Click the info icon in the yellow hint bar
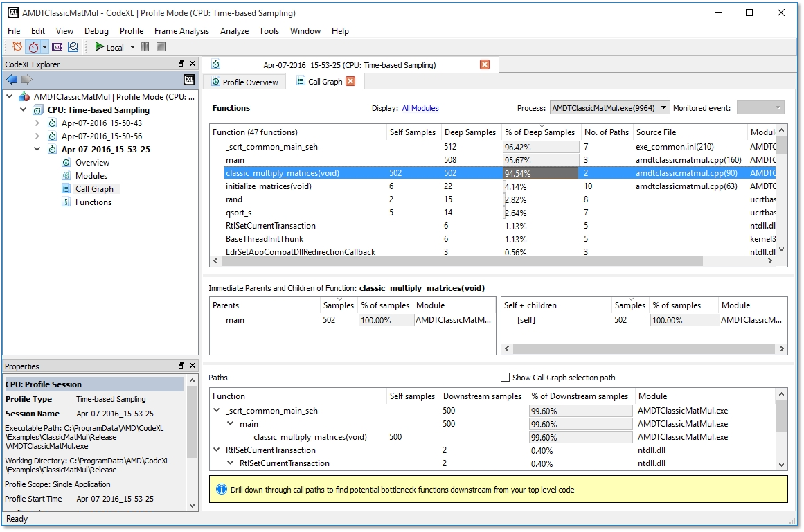Viewport: 804px width, 532px height. [x=222, y=490]
